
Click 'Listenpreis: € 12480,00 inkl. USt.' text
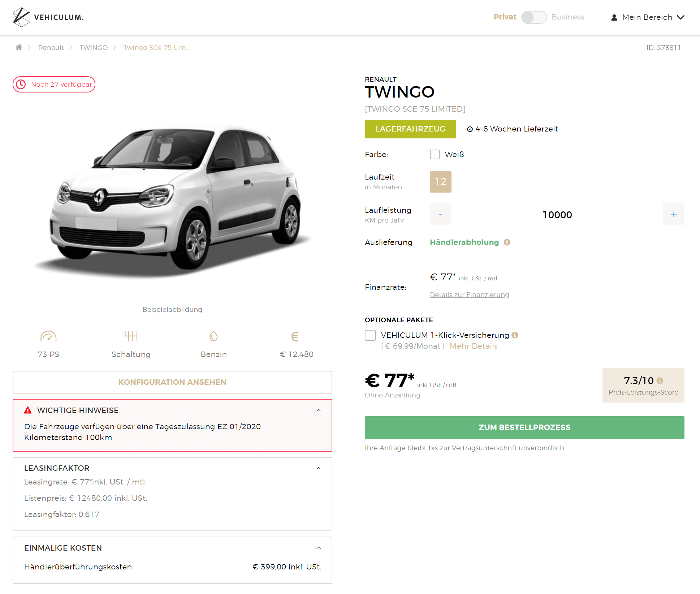pos(86,498)
